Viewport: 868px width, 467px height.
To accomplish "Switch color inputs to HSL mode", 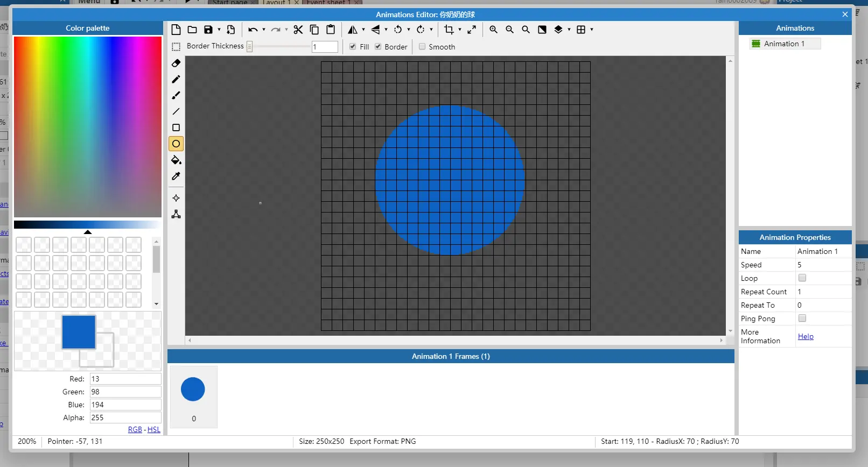I will pos(154,429).
